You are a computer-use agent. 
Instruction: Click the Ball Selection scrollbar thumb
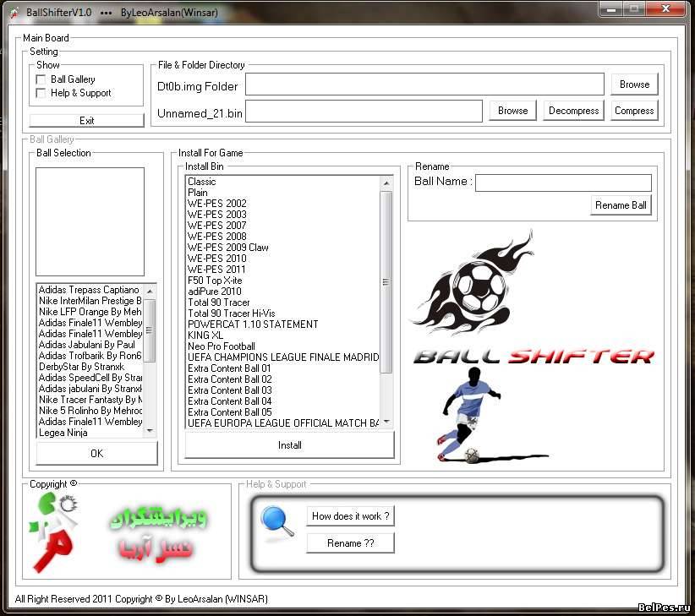[150, 330]
